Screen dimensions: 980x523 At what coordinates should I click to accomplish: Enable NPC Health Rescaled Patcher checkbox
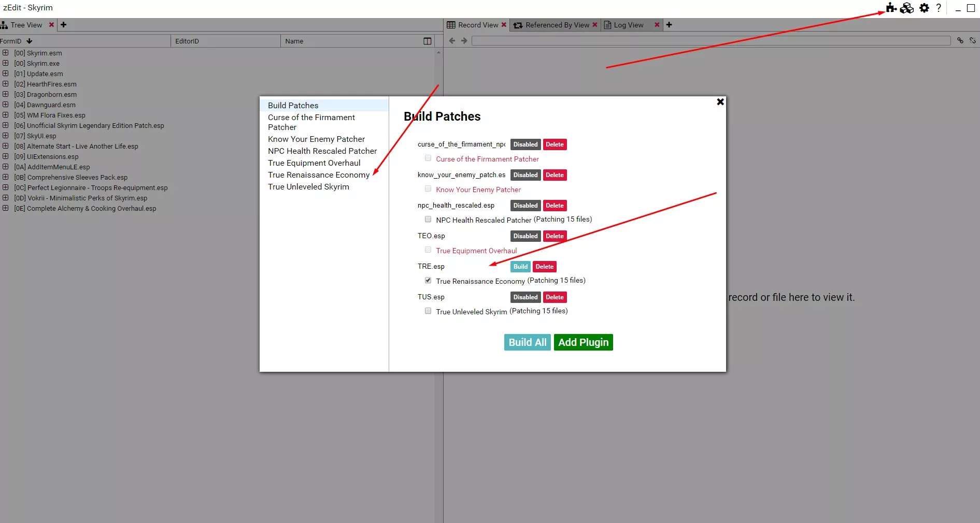click(x=428, y=219)
